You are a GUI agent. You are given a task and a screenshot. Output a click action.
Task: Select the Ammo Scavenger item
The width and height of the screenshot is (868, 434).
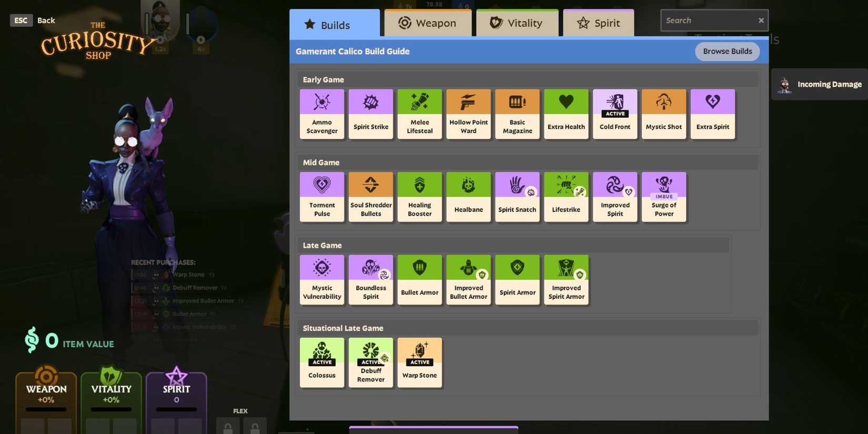[321, 114]
